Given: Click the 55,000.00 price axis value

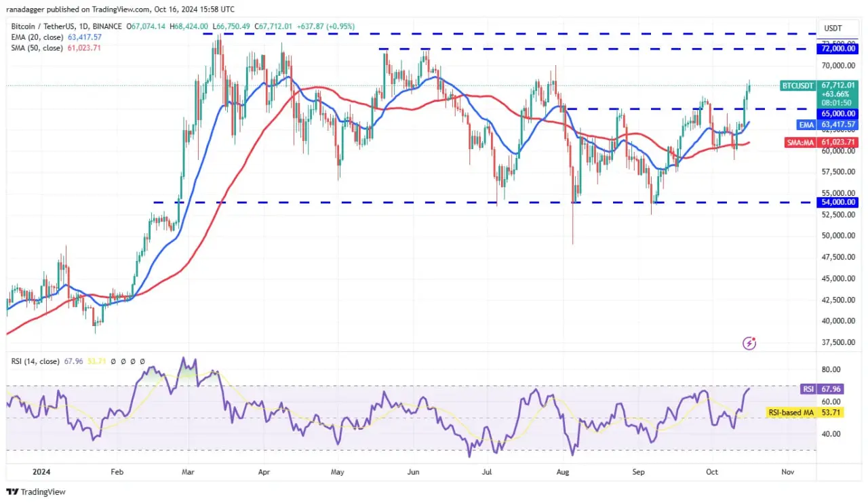Looking at the screenshot, I should point(838,193).
